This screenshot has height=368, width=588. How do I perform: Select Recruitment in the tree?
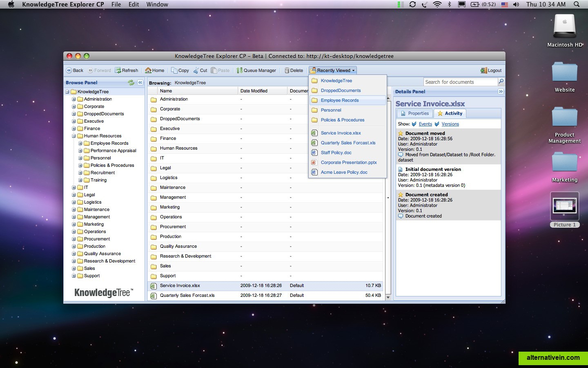tap(102, 173)
